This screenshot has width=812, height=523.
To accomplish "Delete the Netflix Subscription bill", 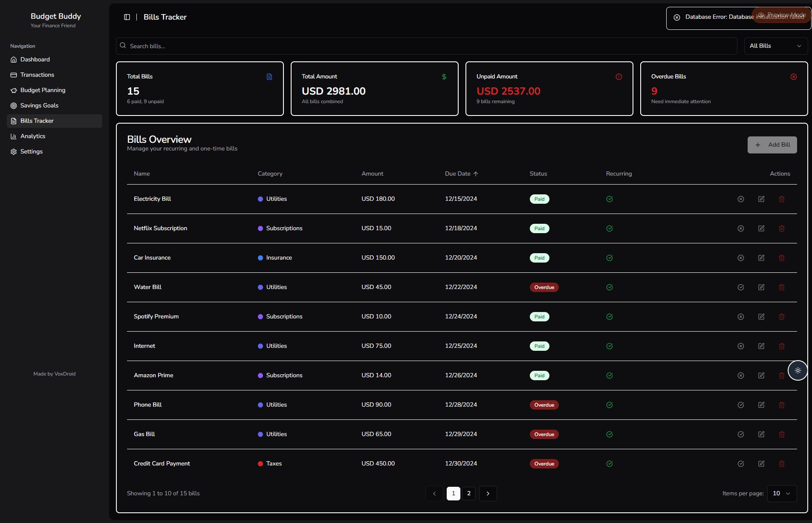I will (x=782, y=228).
